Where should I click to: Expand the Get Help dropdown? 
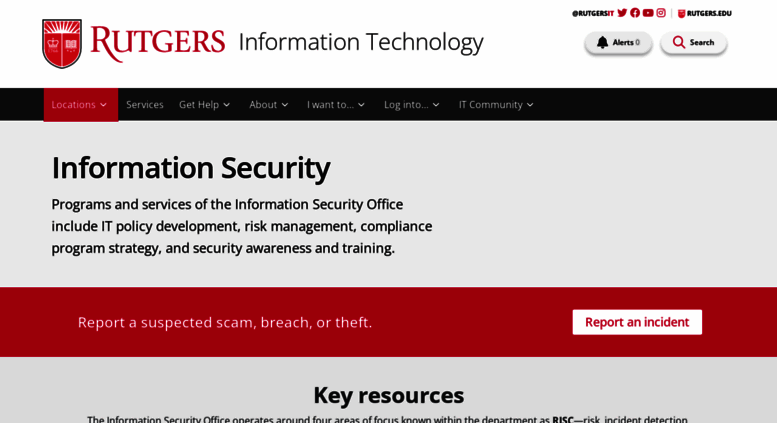tap(205, 105)
